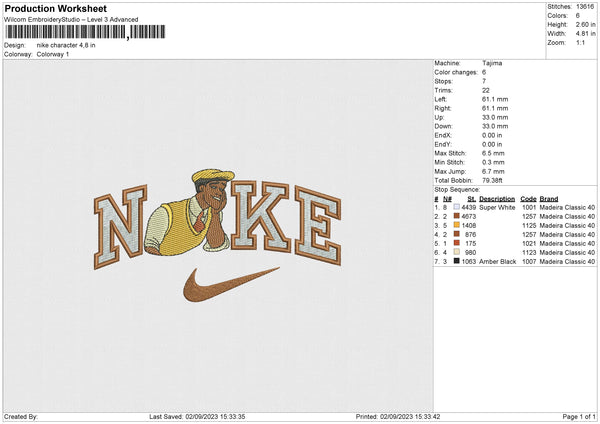Click the Total Bobbin value '79.38ft'
Image resolution: width=600 pixels, height=424 pixels.
tap(492, 180)
